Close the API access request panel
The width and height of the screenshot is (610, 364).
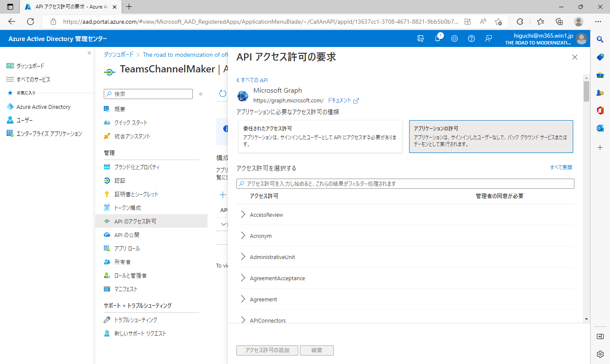[575, 57]
